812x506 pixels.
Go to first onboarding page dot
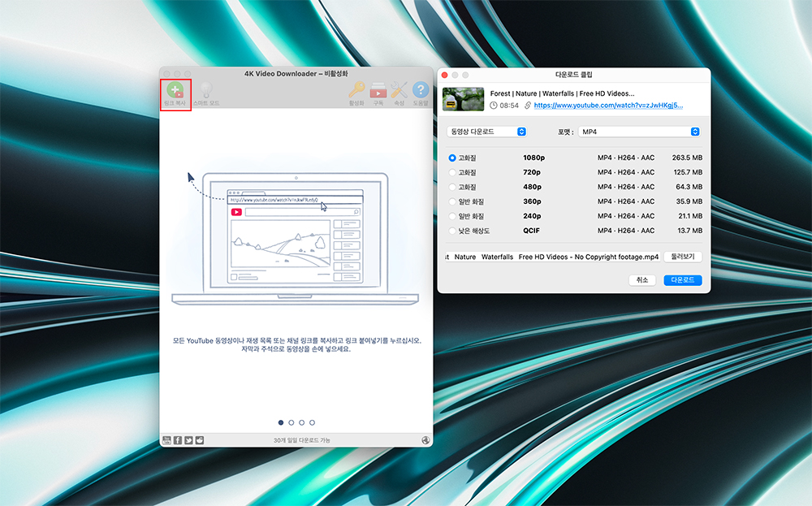coord(281,422)
